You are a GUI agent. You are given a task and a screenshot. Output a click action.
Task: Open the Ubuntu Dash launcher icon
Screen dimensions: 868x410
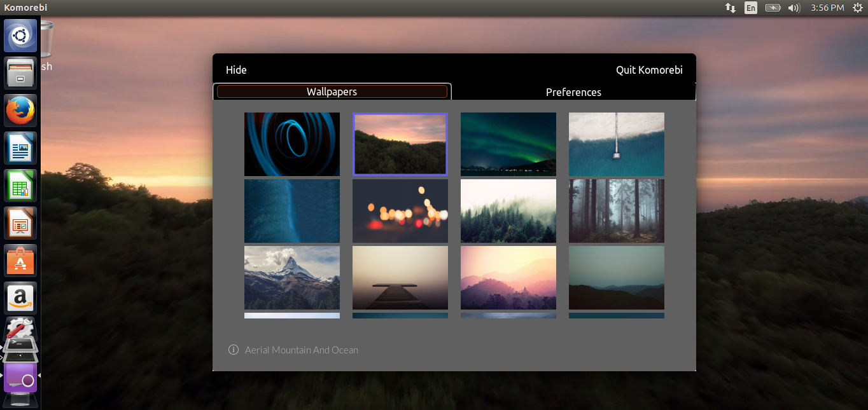(x=20, y=36)
